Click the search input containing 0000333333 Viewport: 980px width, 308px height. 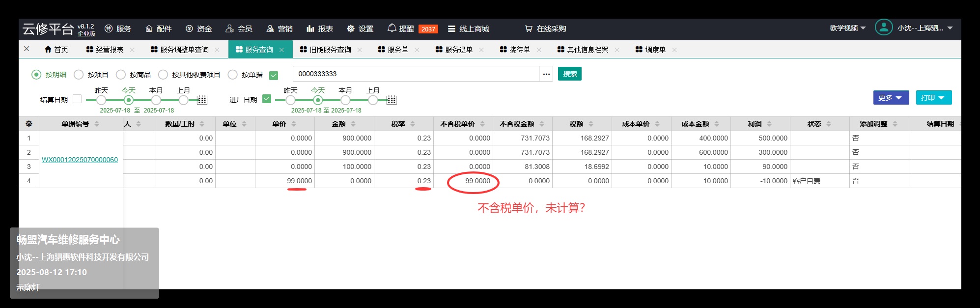[416, 74]
